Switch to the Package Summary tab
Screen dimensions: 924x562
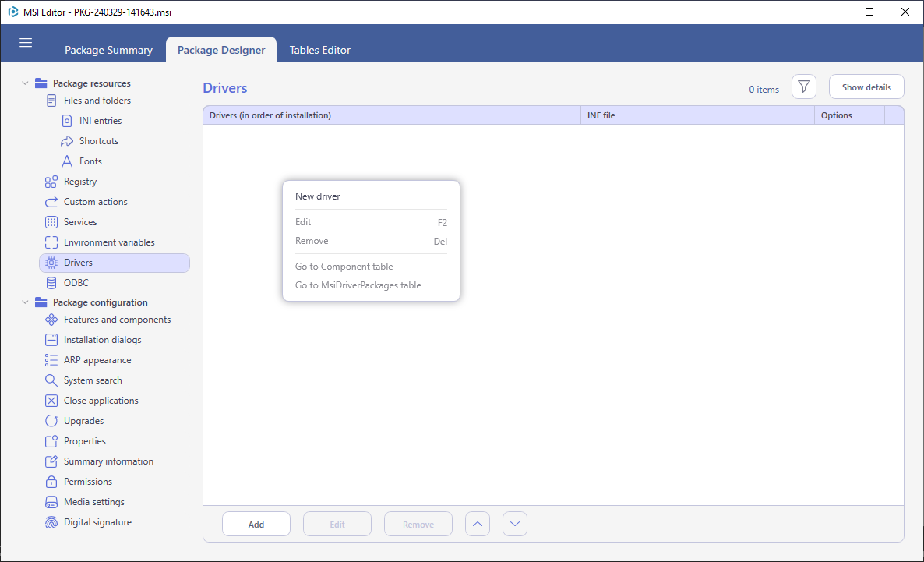click(108, 50)
